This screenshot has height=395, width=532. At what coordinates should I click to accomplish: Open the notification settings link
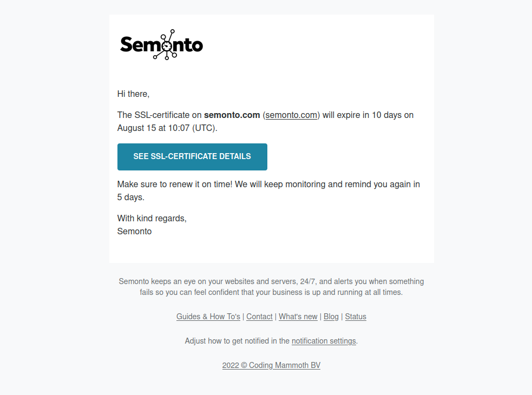(x=324, y=341)
